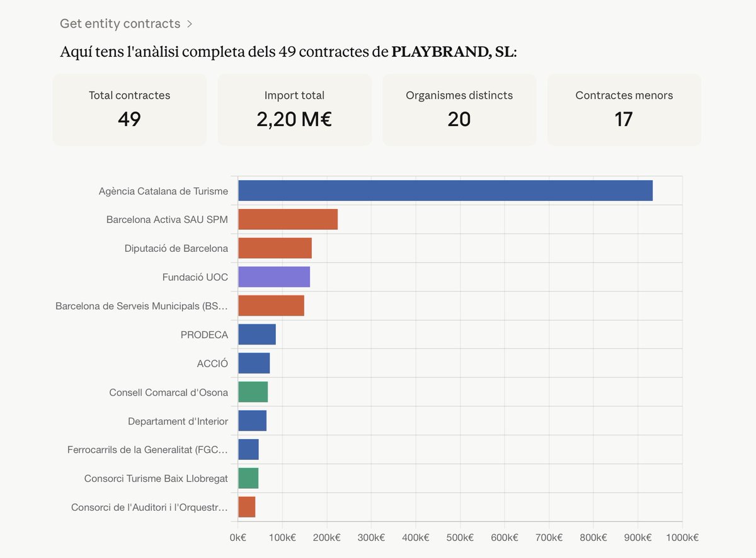This screenshot has width=756, height=558.
Task: Click the Contractes menors card
Action: (624, 109)
